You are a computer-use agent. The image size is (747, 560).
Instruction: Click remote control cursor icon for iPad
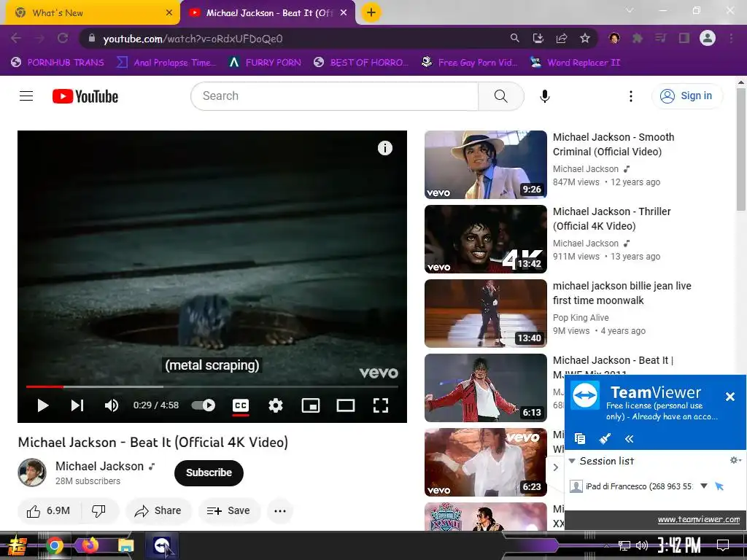point(719,486)
